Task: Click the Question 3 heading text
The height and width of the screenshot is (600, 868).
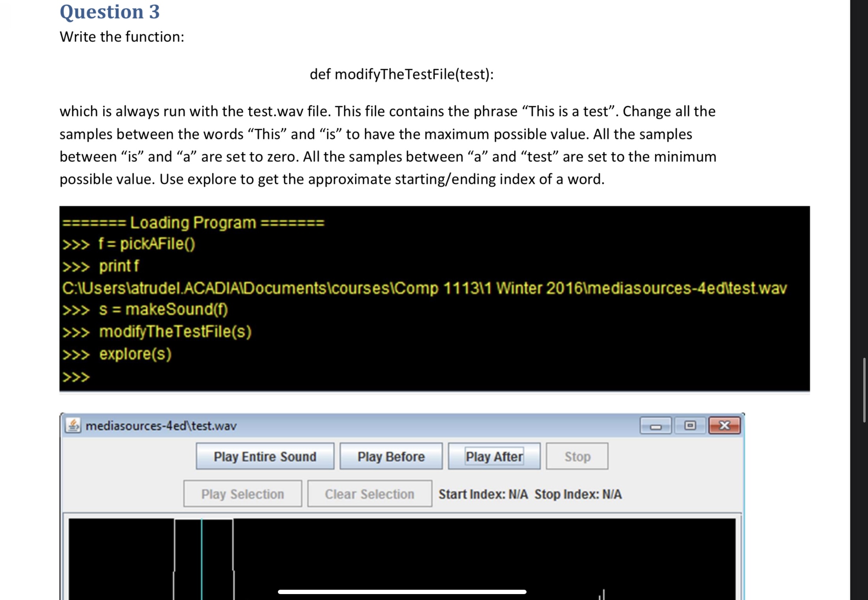Action: click(109, 12)
